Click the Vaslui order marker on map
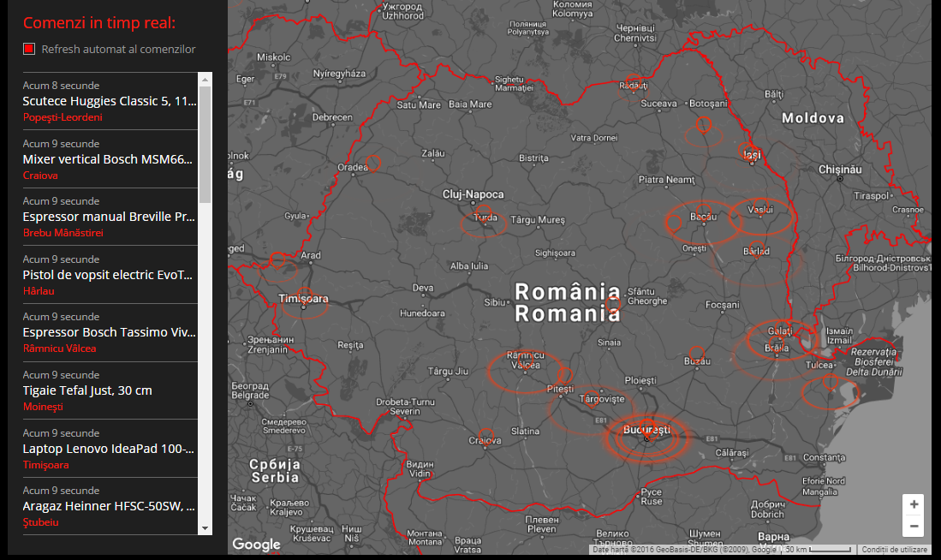 761,206
